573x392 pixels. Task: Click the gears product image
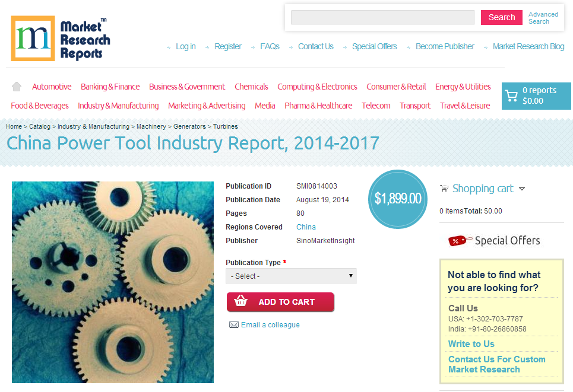coord(113,282)
